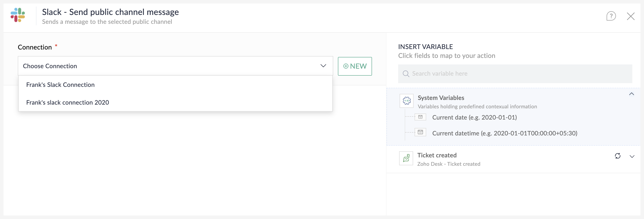The height and width of the screenshot is (219, 644).
Task: Click the NEW connection button
Action: (354, 66)
